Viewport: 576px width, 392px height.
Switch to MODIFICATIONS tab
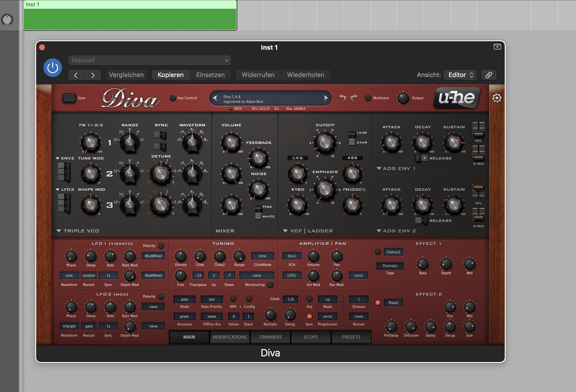click(x=230, y=337)
